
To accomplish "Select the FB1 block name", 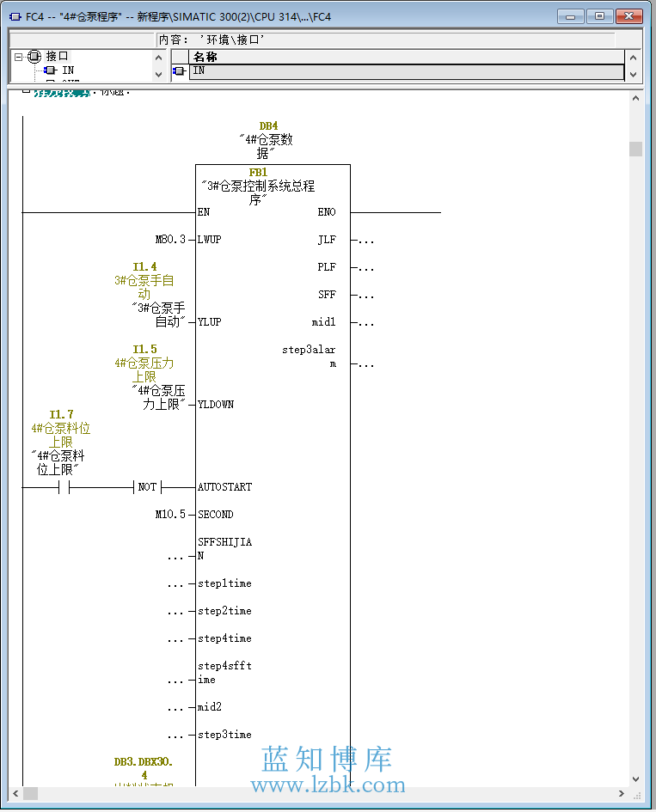I will click(258, 172).
